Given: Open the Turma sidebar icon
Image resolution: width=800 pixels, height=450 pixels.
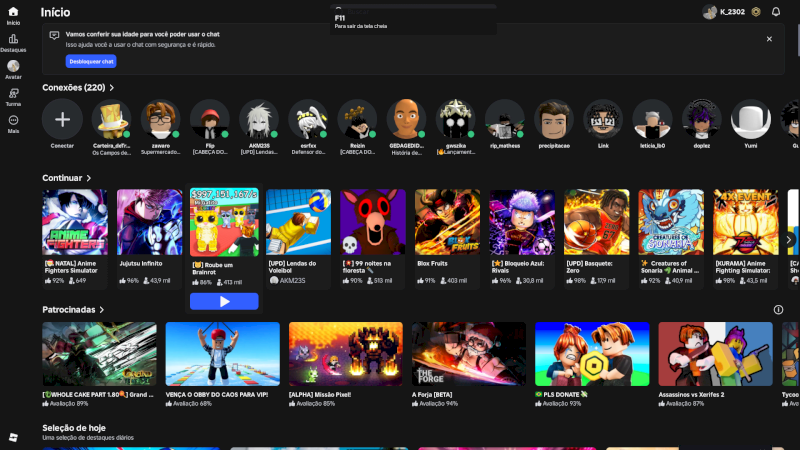Looking at the screenshot, I should 13,93.
